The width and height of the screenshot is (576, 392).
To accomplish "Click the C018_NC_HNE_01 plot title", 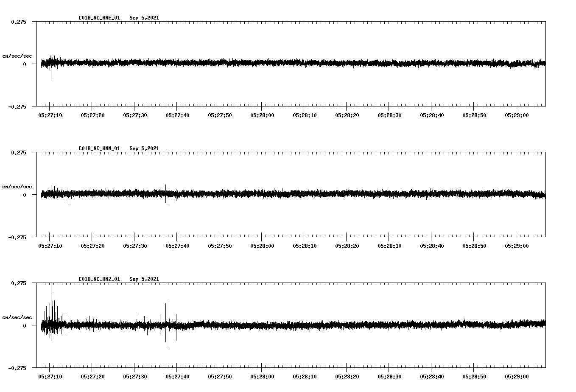I will [x=99, y=18].
